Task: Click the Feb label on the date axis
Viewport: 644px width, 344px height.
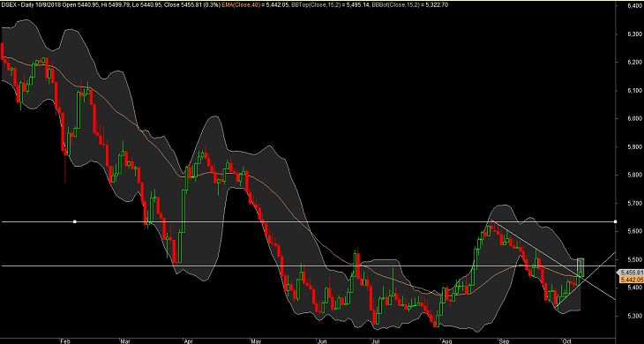Action: pyautogui.click(x=64, y=340)
